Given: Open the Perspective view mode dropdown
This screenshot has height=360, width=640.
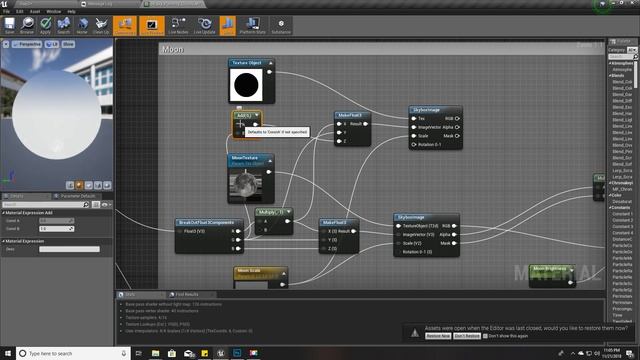Looking at the screenshot, I should [x=27, y=44].
